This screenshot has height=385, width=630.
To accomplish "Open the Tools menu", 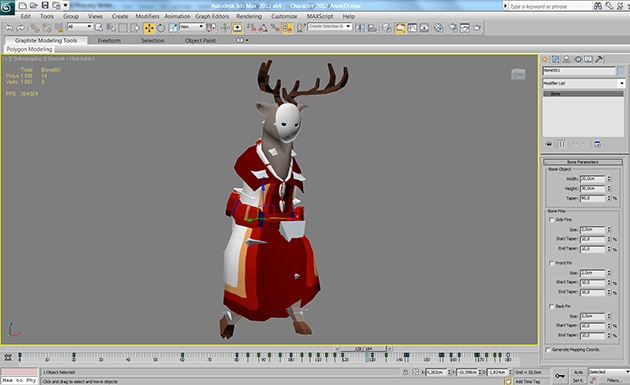I will pos(47,16).
